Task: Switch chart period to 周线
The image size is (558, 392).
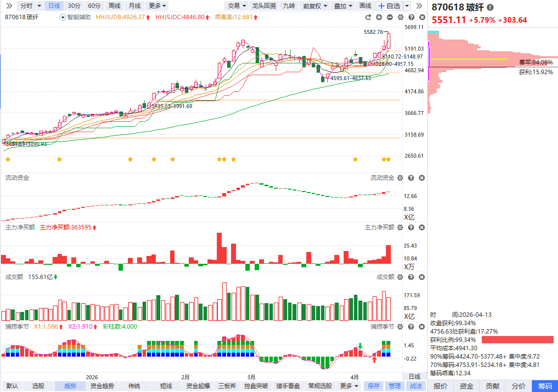Action: [x=114, y=6]
